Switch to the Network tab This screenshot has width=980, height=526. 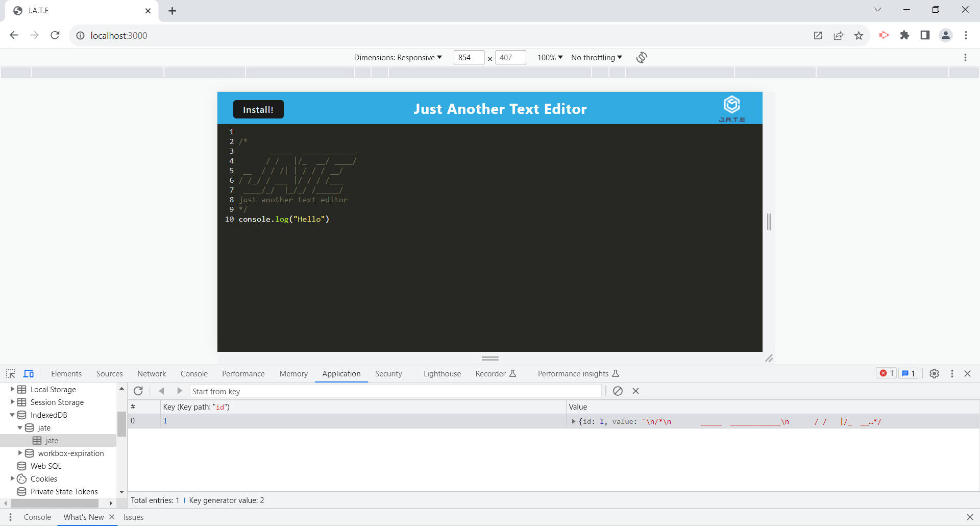(152, 373)
